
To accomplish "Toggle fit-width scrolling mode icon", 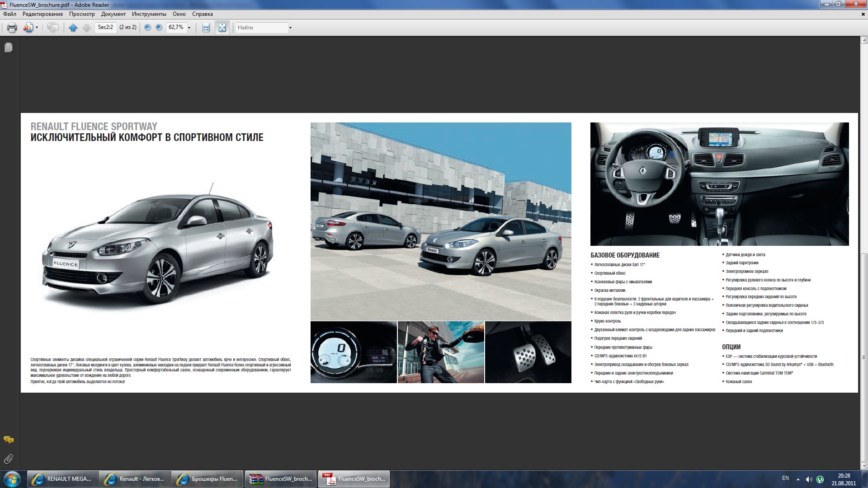I will coord(206,28).
